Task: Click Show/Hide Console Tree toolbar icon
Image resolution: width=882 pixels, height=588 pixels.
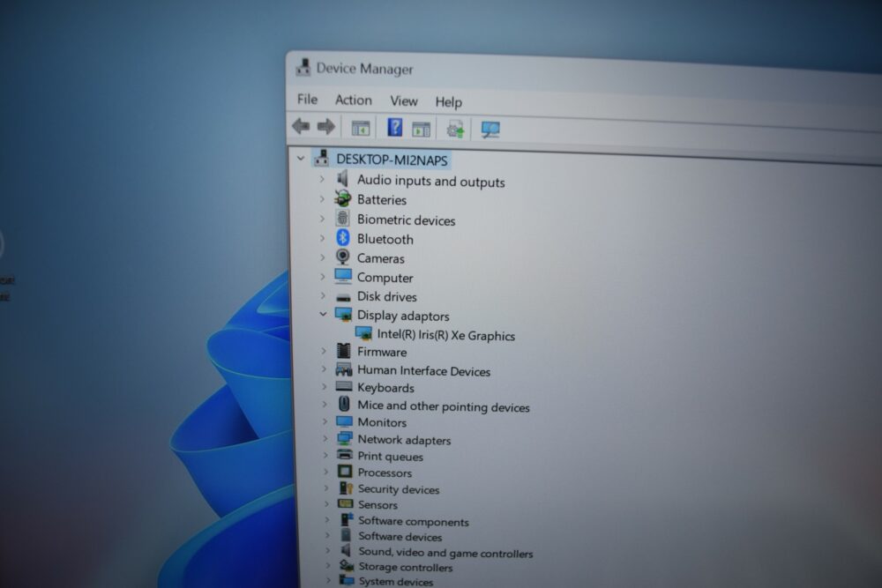Action: [361, 128]
